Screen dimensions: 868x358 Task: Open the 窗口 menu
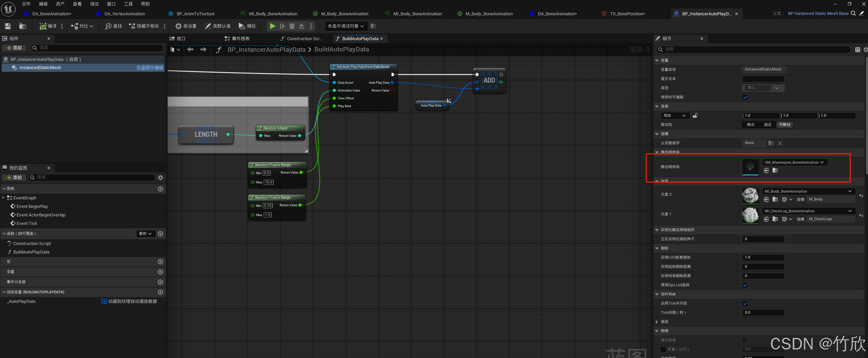111,4
